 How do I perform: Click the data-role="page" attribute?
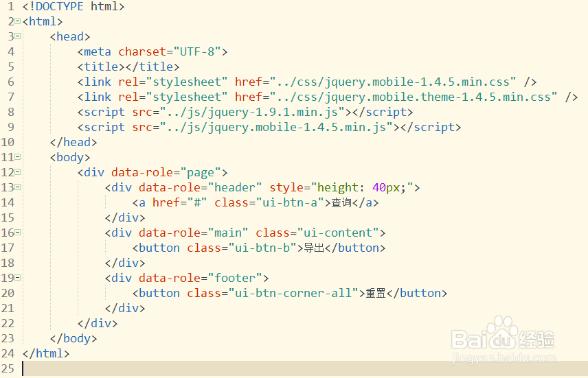pos(166,172)
